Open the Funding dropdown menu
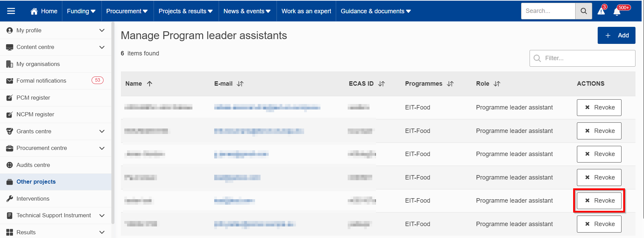This screenshot has width=644, height=238. tap(81, 11)
